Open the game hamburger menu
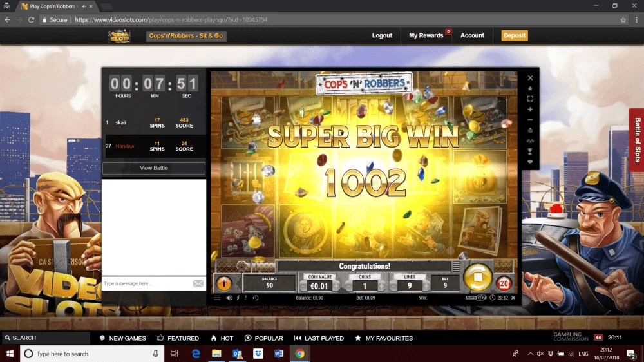The height and width of the screenshot is (362, 644). click(217, 298)
